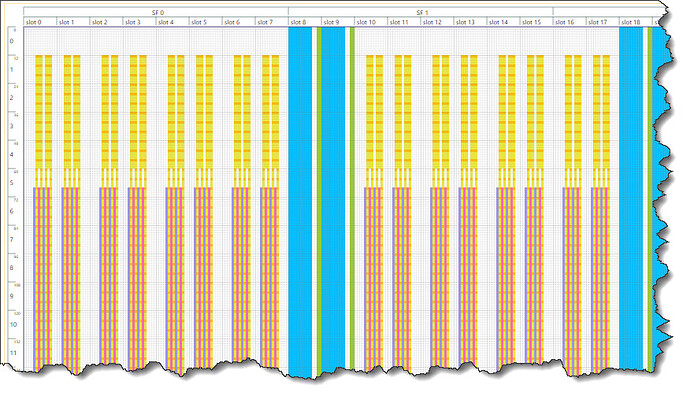This screenshot has height=396, width=690.
Task: Select row label 10 on vertical axis
Action: click(x=13, y=324)
